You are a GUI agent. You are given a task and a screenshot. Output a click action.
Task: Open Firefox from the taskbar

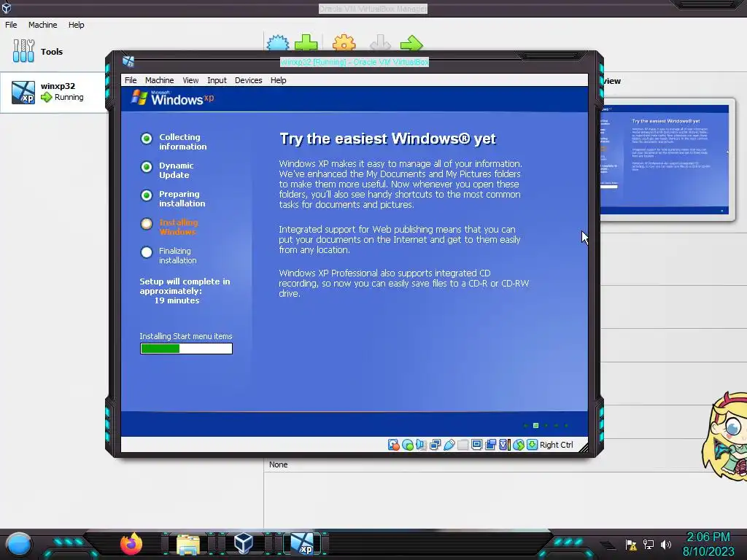click(x=131, y=544)
